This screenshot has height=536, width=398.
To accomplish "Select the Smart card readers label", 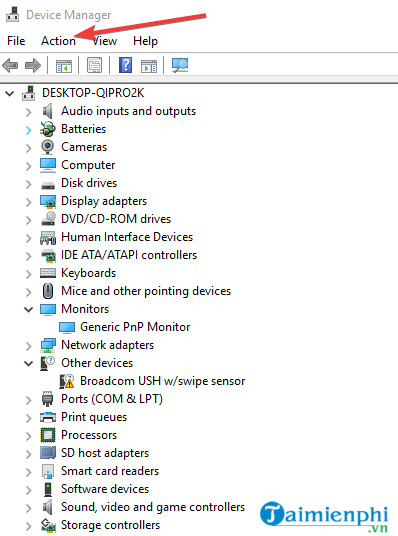I will [110, 471].
